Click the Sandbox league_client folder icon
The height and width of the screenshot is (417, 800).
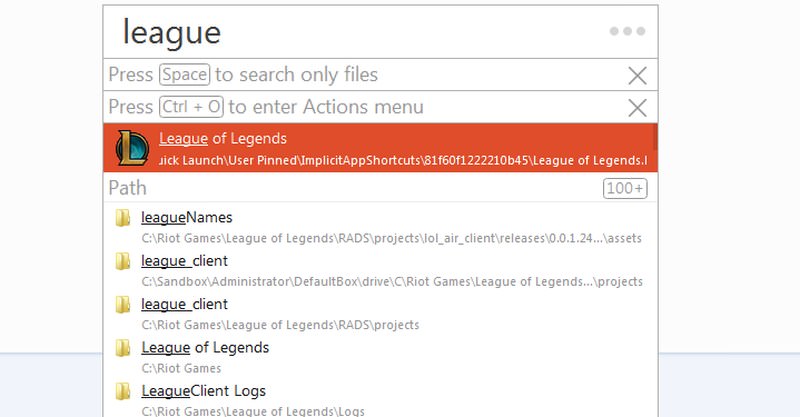pos(123,261)
